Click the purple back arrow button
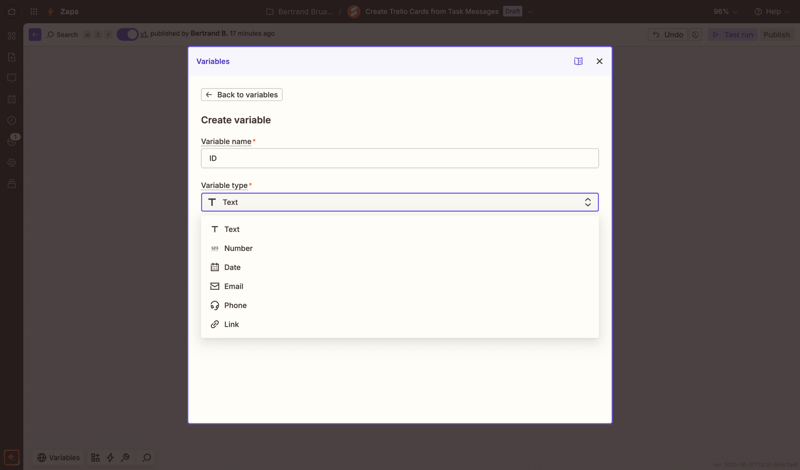800x470 pixels. point(35,34)
